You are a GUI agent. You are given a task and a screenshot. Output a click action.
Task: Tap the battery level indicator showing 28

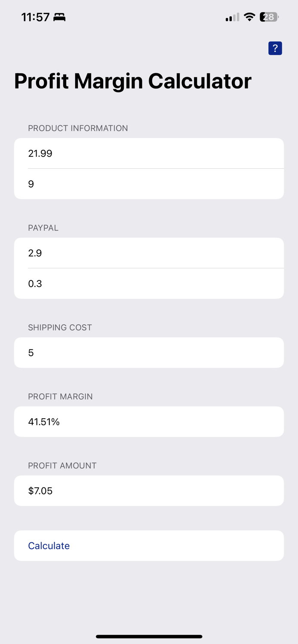[269, 17]
